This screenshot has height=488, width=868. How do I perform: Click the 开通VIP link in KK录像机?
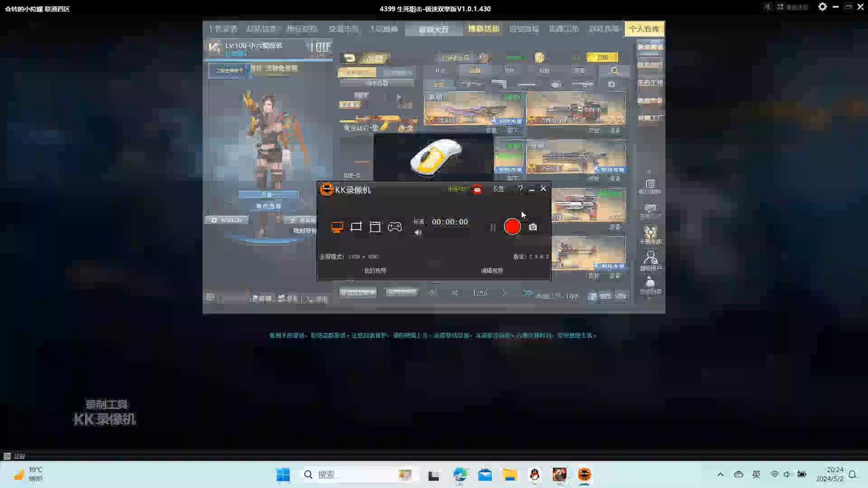456,189
